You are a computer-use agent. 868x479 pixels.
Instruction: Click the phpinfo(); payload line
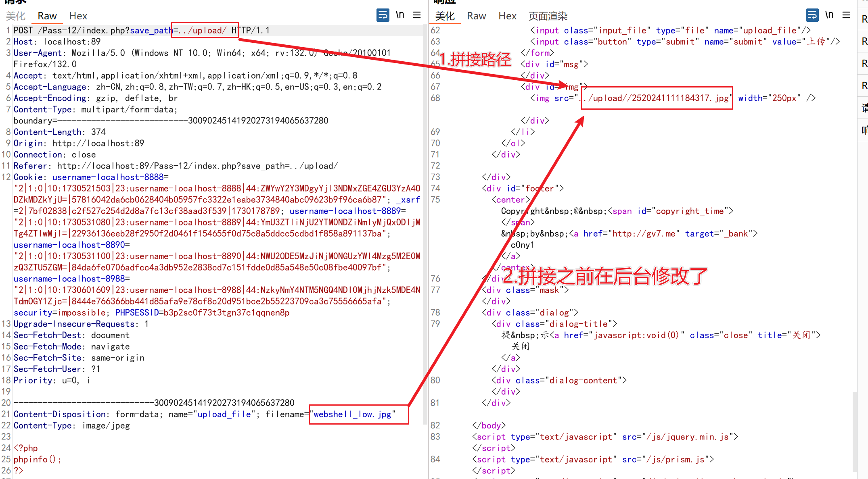(x=38, y=459)
